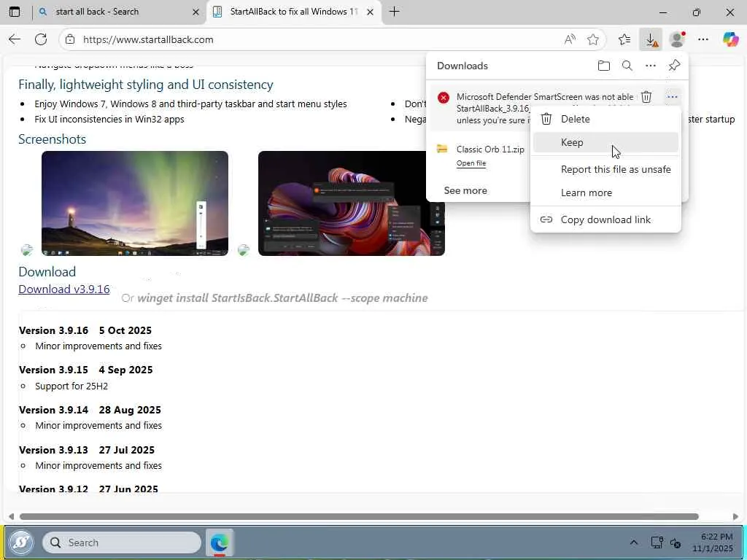
Task: Reload the page with the refresh icon
Action: tap(41, 39)
